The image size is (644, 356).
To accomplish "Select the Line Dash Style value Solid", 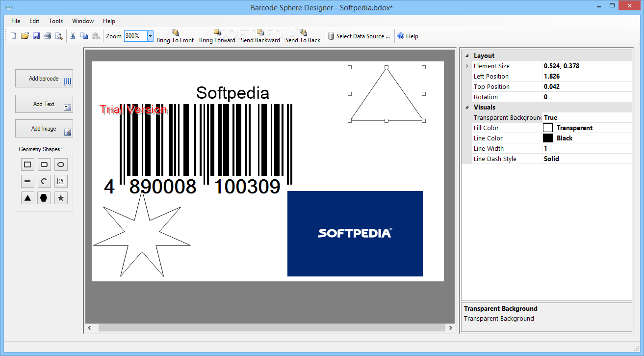I will (x=587, y=159).
